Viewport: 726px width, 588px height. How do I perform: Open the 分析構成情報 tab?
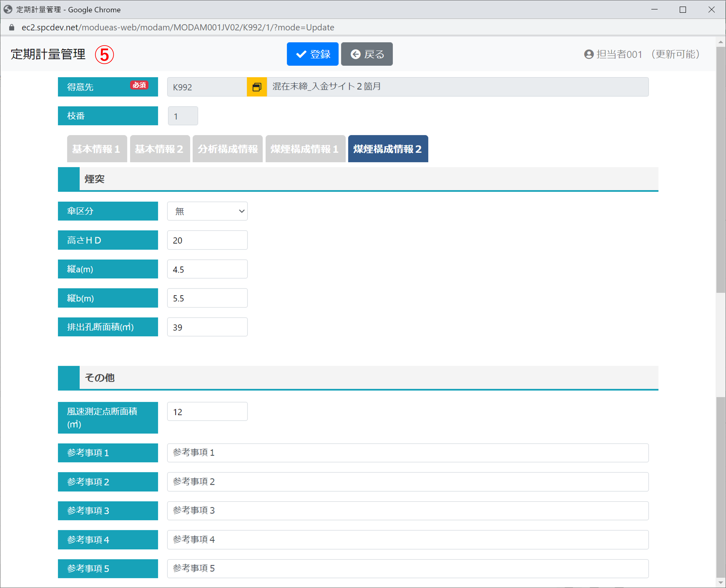tap(228, 149)
